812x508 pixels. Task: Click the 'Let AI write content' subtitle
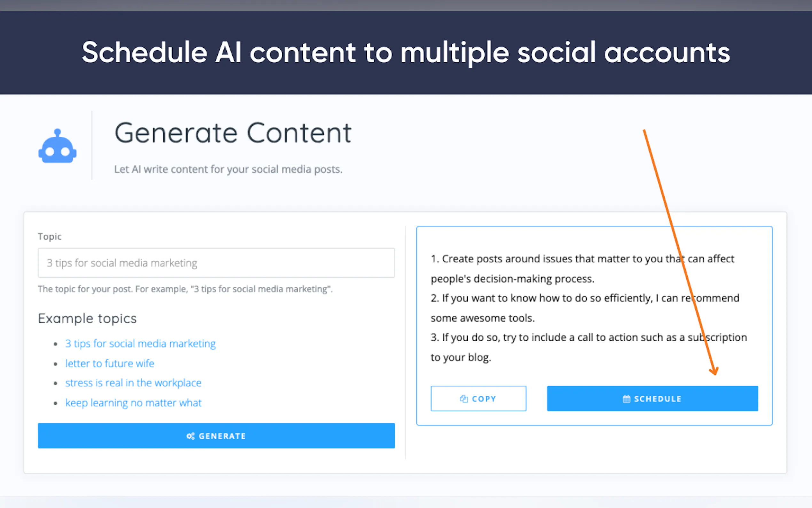228,169
